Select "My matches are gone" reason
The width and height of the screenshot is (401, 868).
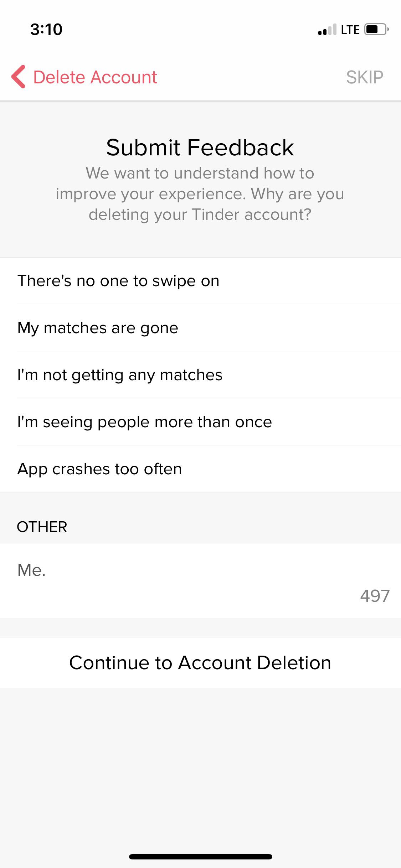98,327
